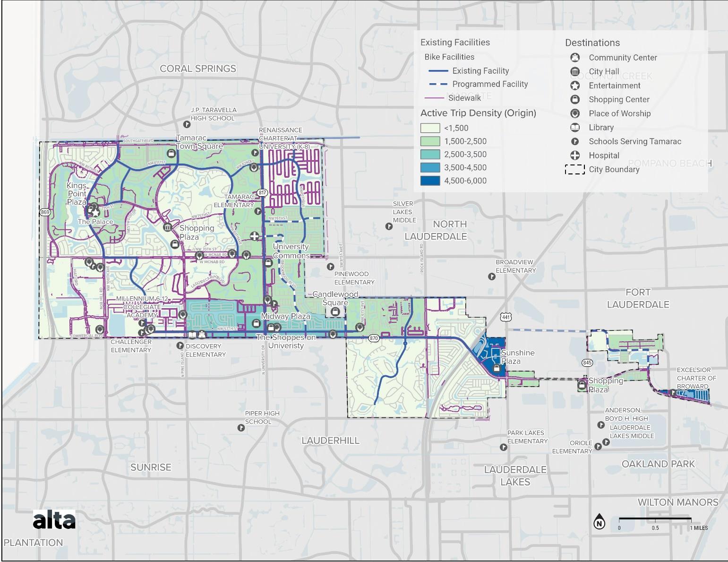Select the Entertainment star symbol in the legend
The width and height of the screenshot is (728, 562).
[x=575, y=86]
